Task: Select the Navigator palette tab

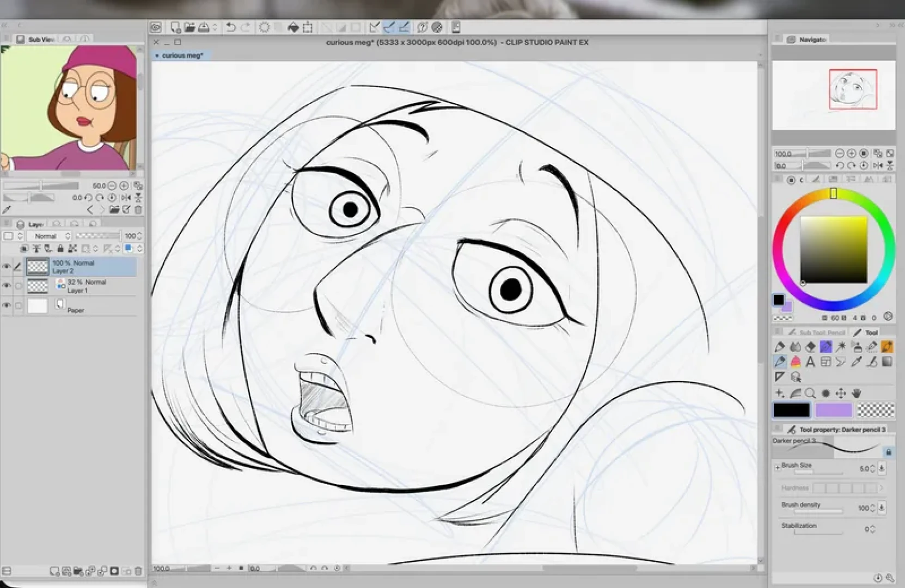Action: pos(807,39)
